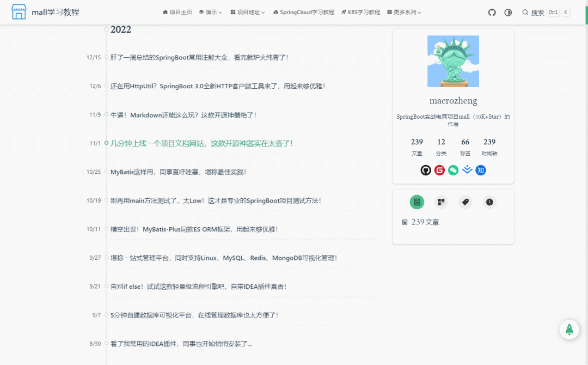588x365 pixels.
Task: Click the search magnifier icon
Action: 525,13
